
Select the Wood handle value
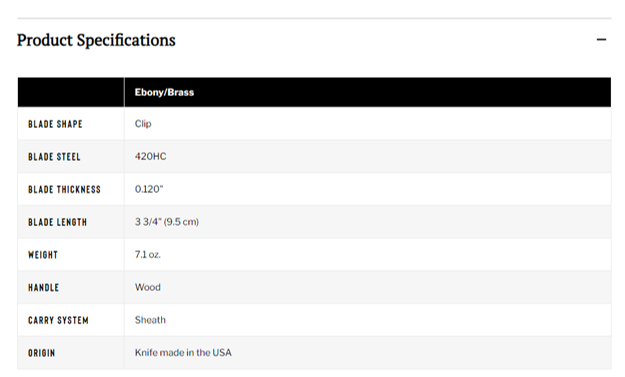147,287
